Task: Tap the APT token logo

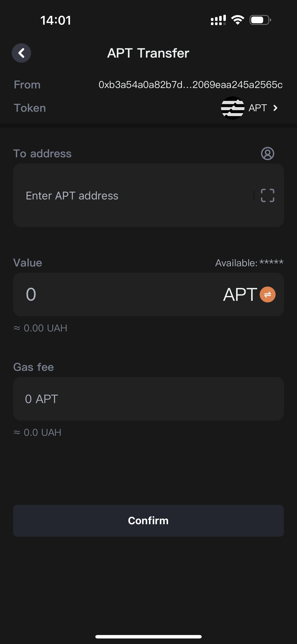Action: point(233,108)
